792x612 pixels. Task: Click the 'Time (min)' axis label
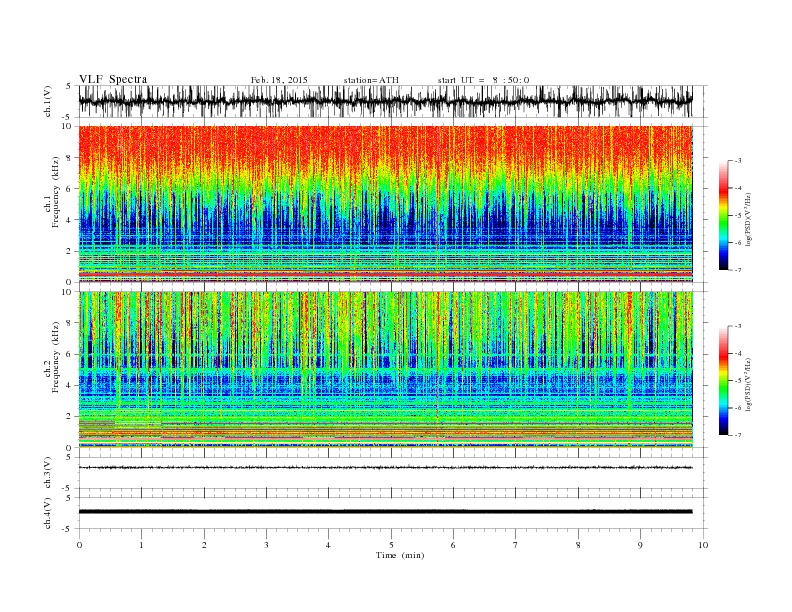400,555
